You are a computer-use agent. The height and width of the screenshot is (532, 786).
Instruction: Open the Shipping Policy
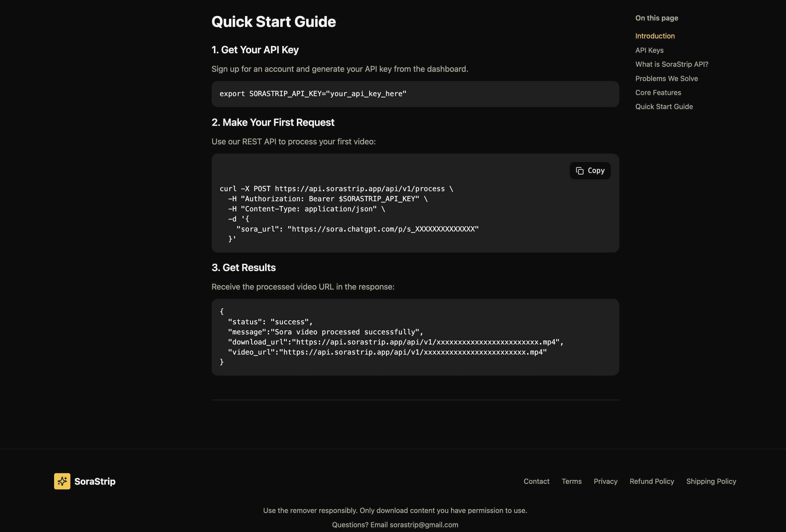point(711,481)
